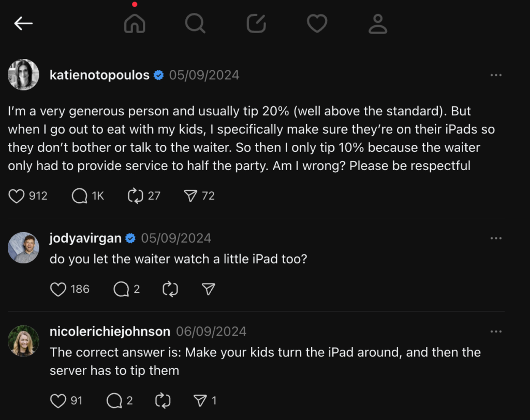
Task: Open the Search tab
Action: (x=195, y=23)
